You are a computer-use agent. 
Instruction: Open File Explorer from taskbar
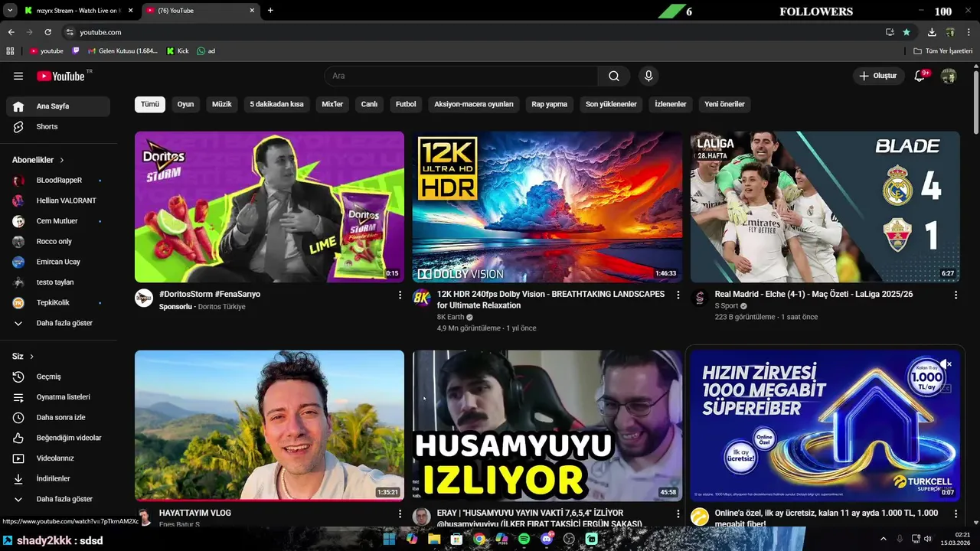coord(434,539)
